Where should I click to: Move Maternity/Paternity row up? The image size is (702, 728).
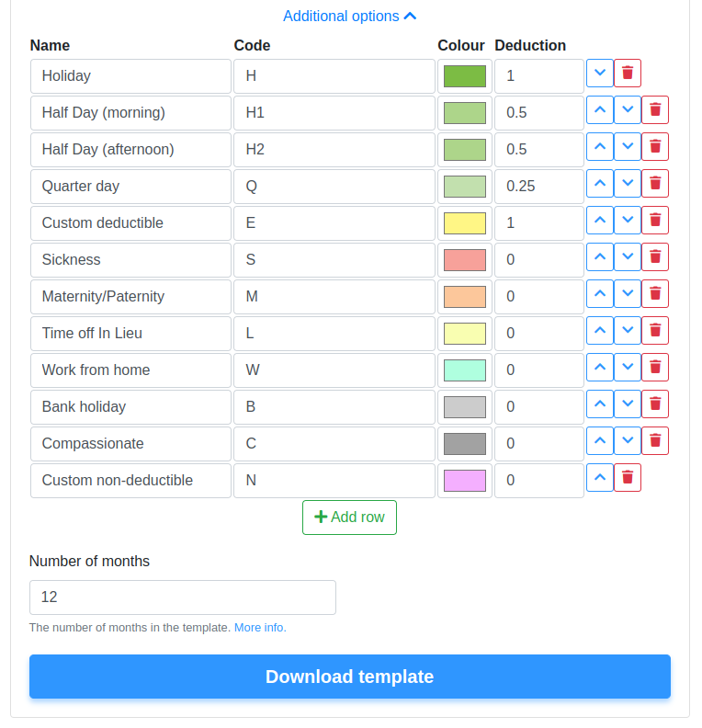click(600, 293)
